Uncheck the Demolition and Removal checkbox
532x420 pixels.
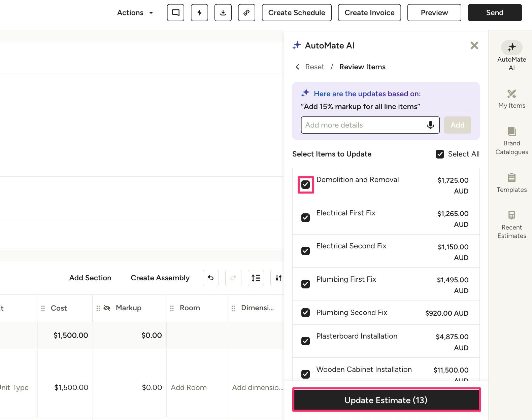305,185
